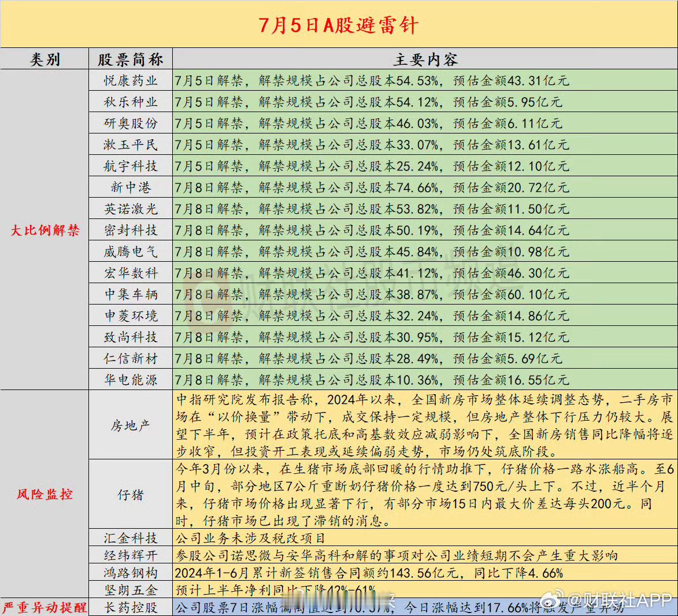Click the row with 总股本54.12% 5.95亿元
This screenshot has height=616, width=678.
pos(425,102)
